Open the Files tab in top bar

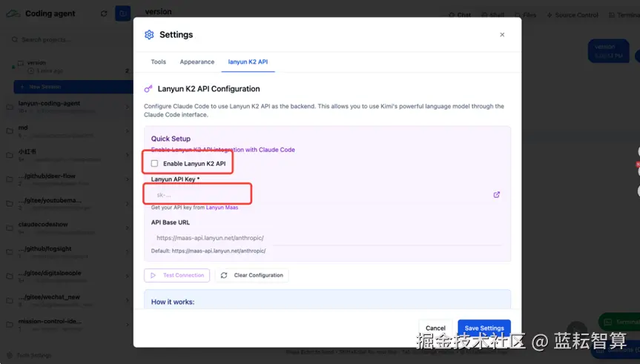pos(525,15)
